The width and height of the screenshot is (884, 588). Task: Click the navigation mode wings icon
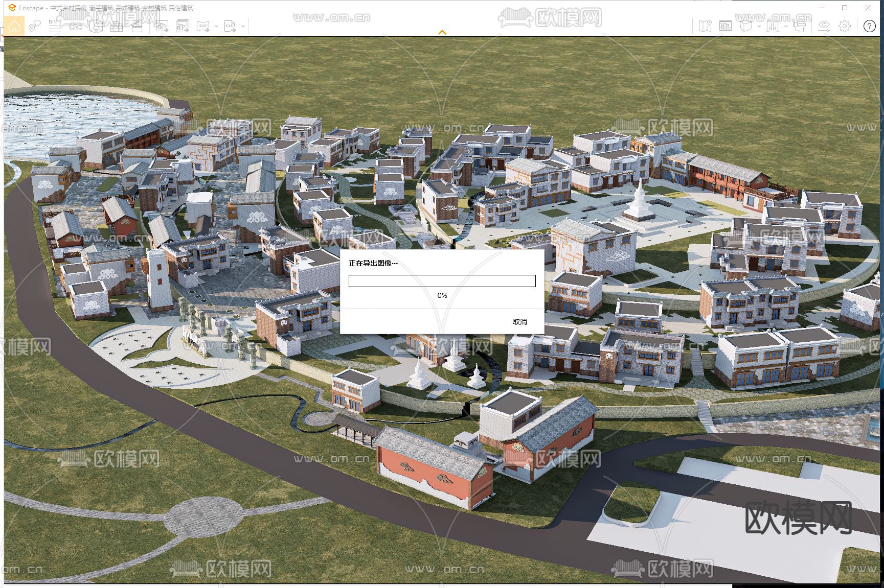772,26
